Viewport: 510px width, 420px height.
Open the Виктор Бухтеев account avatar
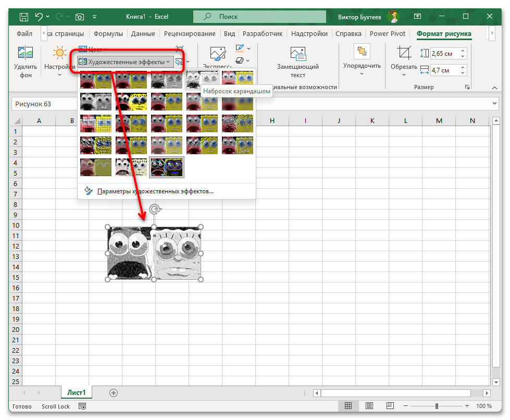pos(393,17)
